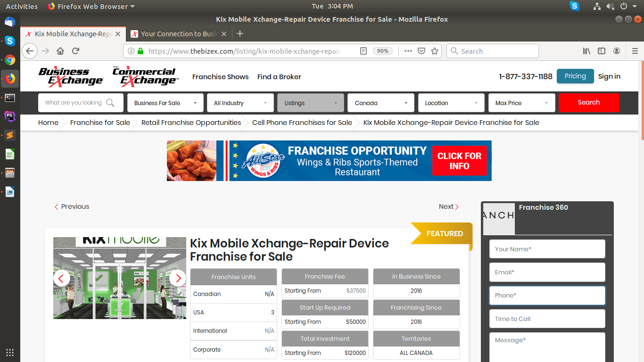The image size is (644, 362).
Task: Click the site search magnifier icon
Action: (x=110, y=103)
